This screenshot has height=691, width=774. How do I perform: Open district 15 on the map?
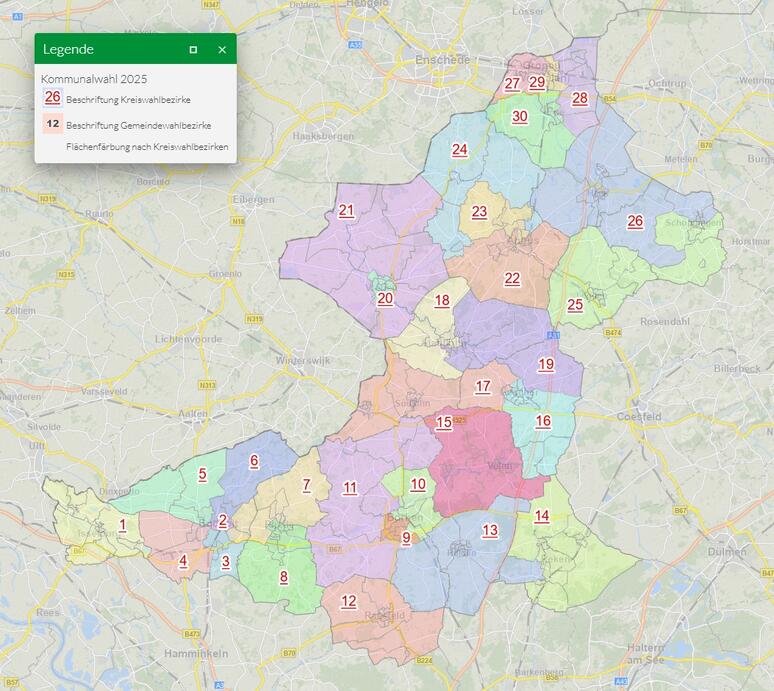(x=444, y=423)
